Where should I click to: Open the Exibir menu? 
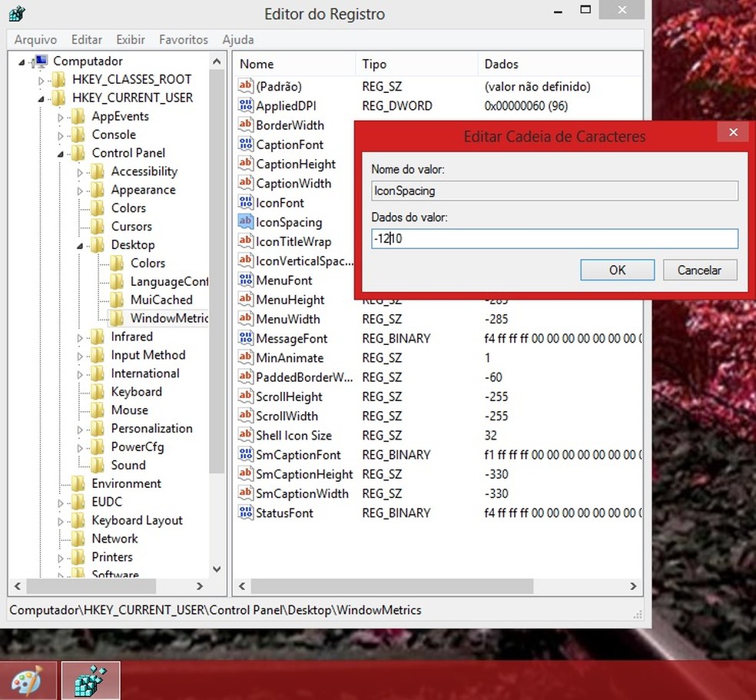click(130, 39)
